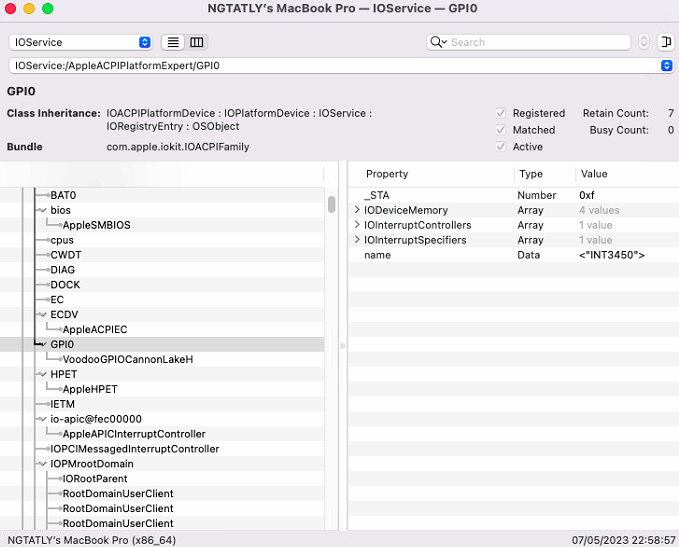Toggle the inspector sidebar icon

666,42
